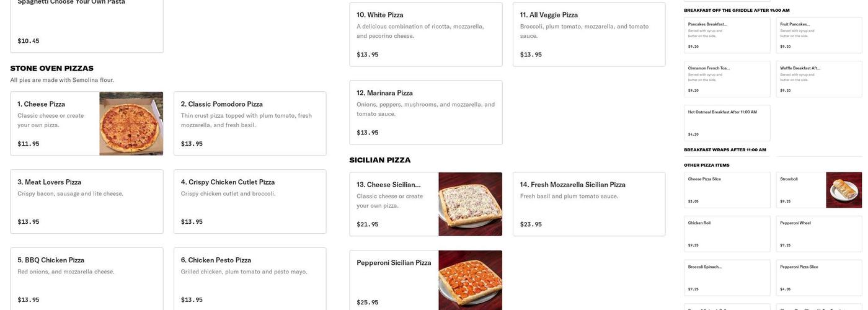
Task: Select the Meat Lovers Pizza card
Action: pos(87,201)
